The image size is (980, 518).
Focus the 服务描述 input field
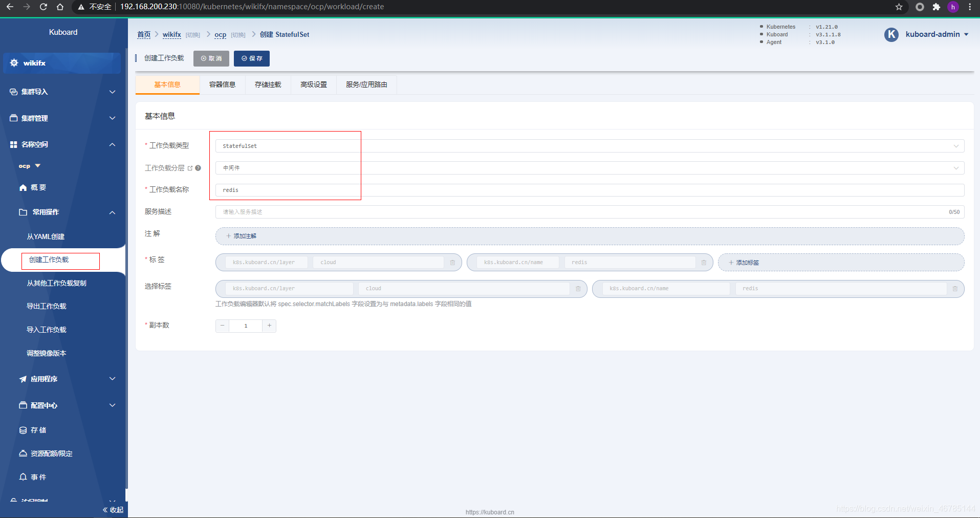pyautogui.click(x=590, y=212)
